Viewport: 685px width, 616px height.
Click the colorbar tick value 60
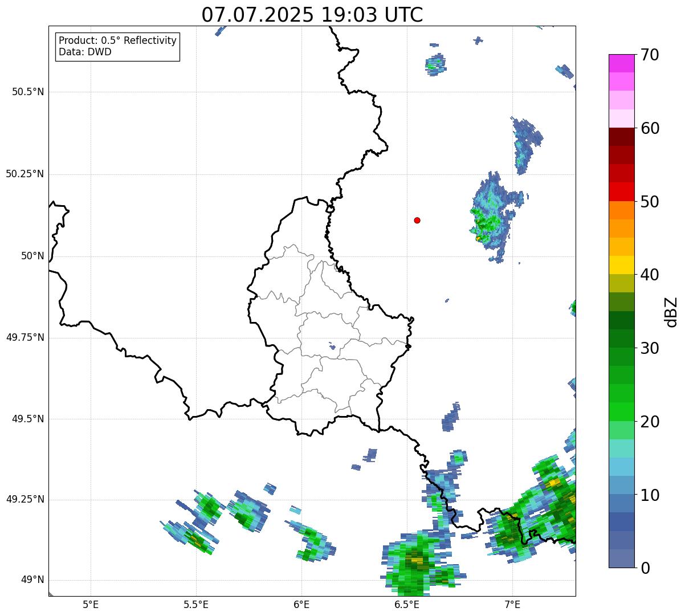pos(650,128)
